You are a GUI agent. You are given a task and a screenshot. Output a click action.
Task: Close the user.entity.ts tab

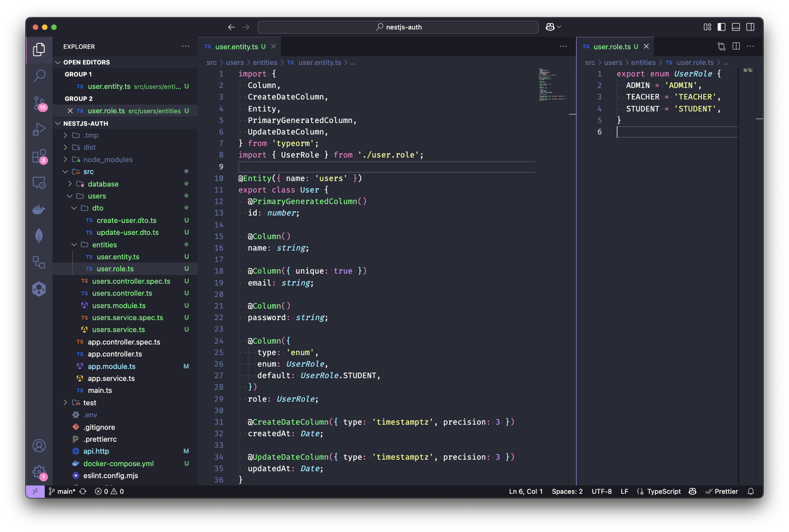click(273, 47)
